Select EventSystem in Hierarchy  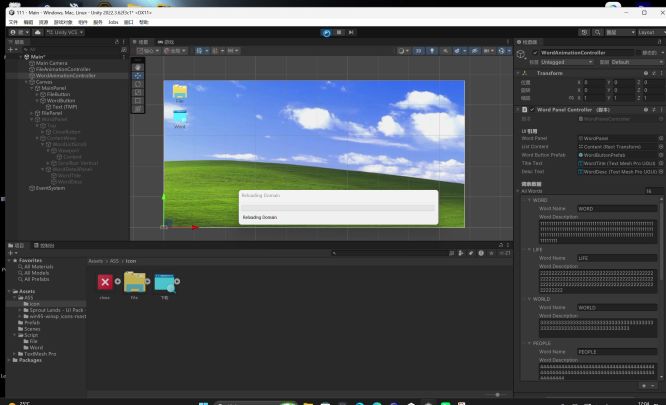tap(50, 188)
